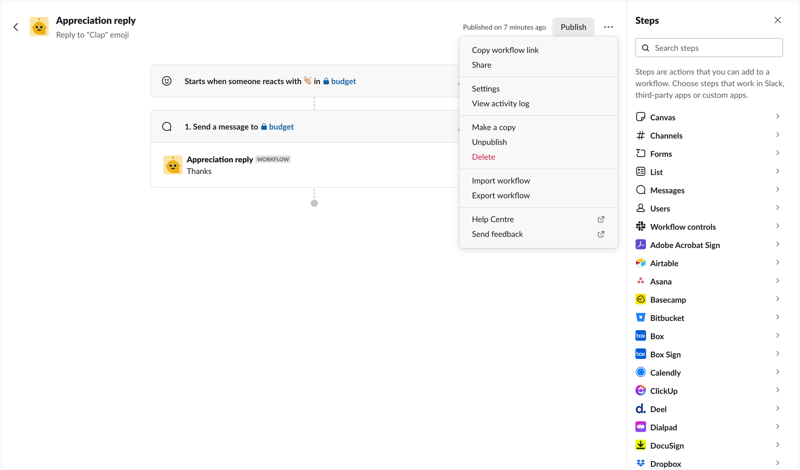
Task: Expand the Adobe Acrobat Sign chevron
Action: point(778,244)
